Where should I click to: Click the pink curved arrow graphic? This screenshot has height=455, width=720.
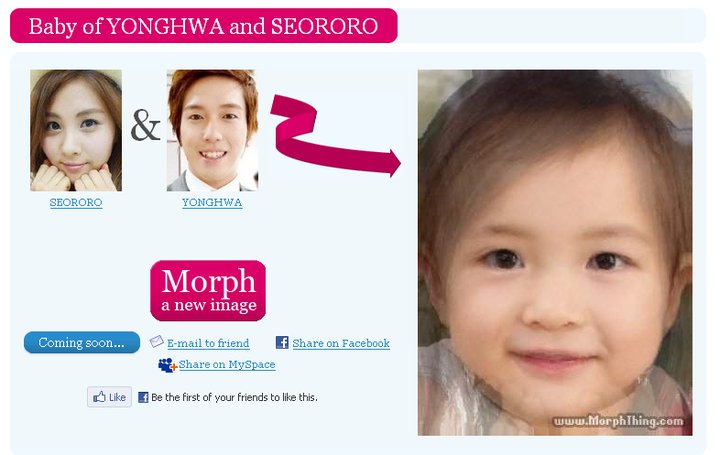point(336,135)
